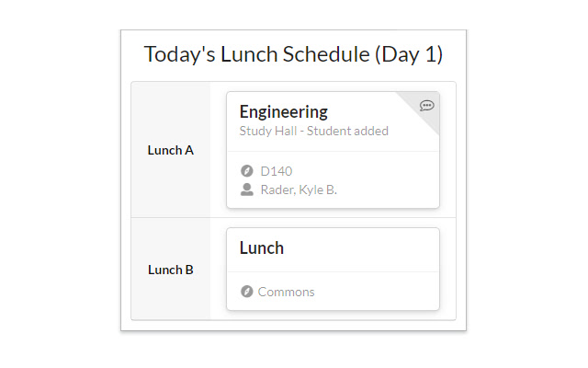The width and height of the screenshot is (588, 368).
Task: Click the word "Today's" in the heading
Action: [x=180, y=54]
